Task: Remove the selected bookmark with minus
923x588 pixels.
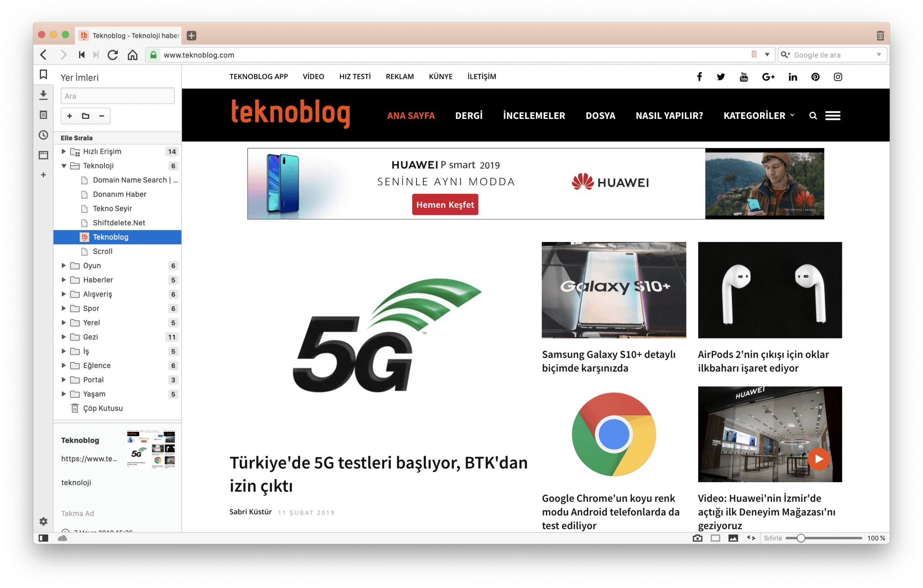Action: coord(102,116)
